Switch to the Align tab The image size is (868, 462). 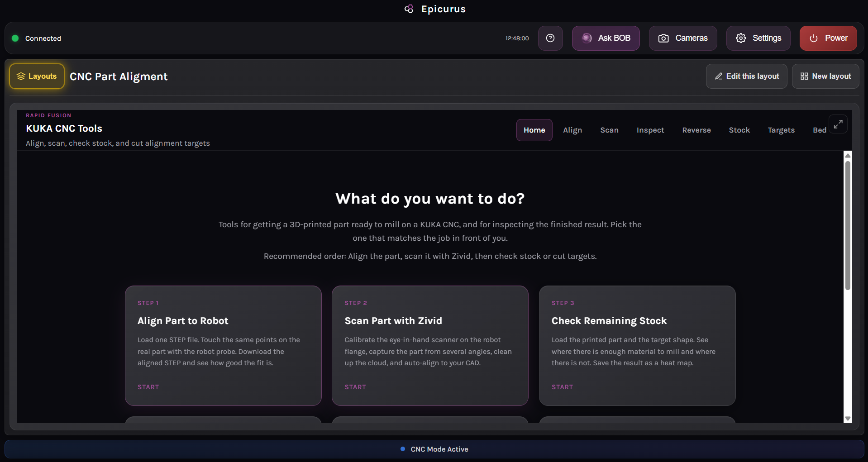coord(572,130)
